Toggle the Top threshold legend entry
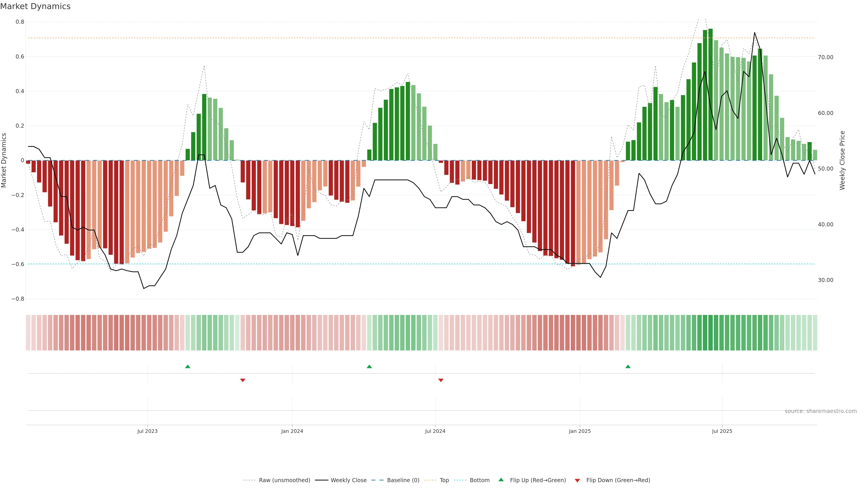Viewport: 868px width, 488px height. [x=444, y=480]
